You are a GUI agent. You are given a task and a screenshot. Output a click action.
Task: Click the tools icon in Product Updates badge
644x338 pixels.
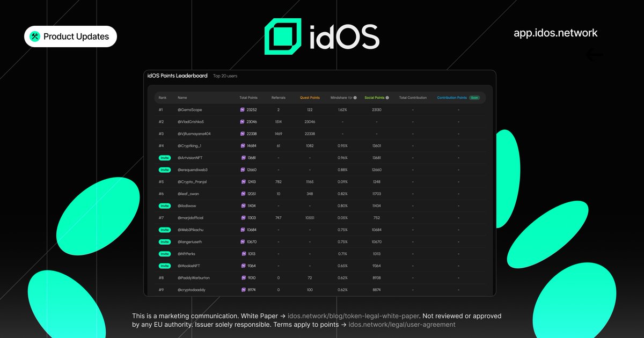[x=35, y=36]
